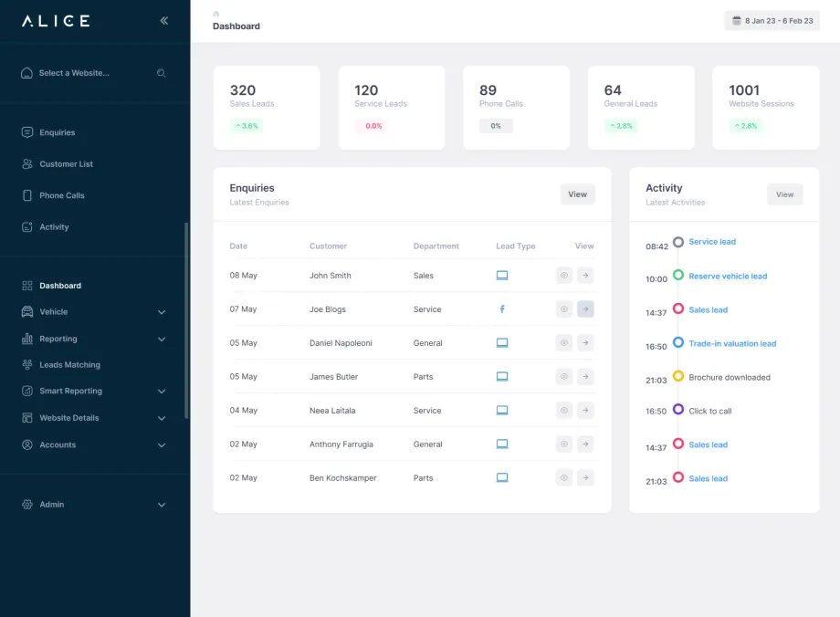Click the eye icon on Neea Laitala's row

(x=564, y=410)
